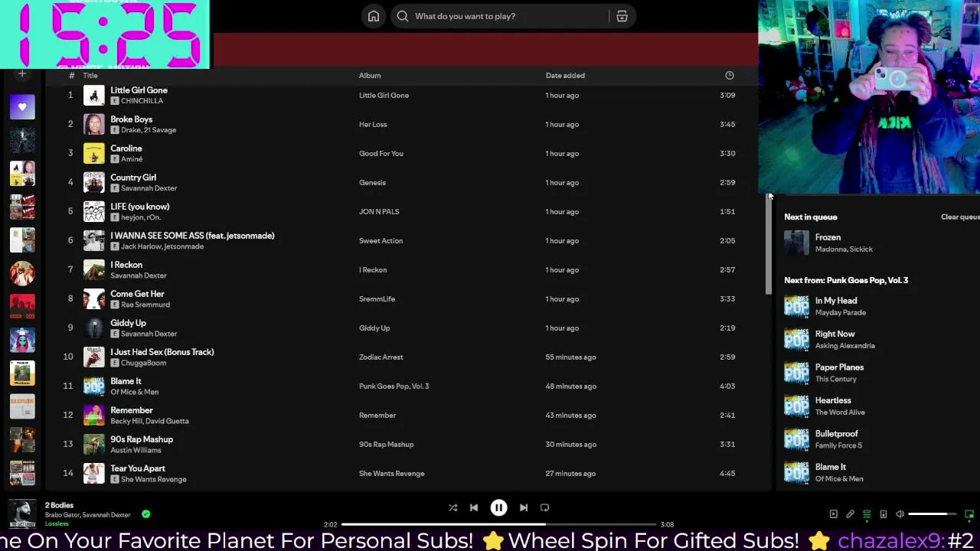Toggle the miniplayer
Image resolution: width=980 pixels, height=551 pixels.
tap(969, 514)
